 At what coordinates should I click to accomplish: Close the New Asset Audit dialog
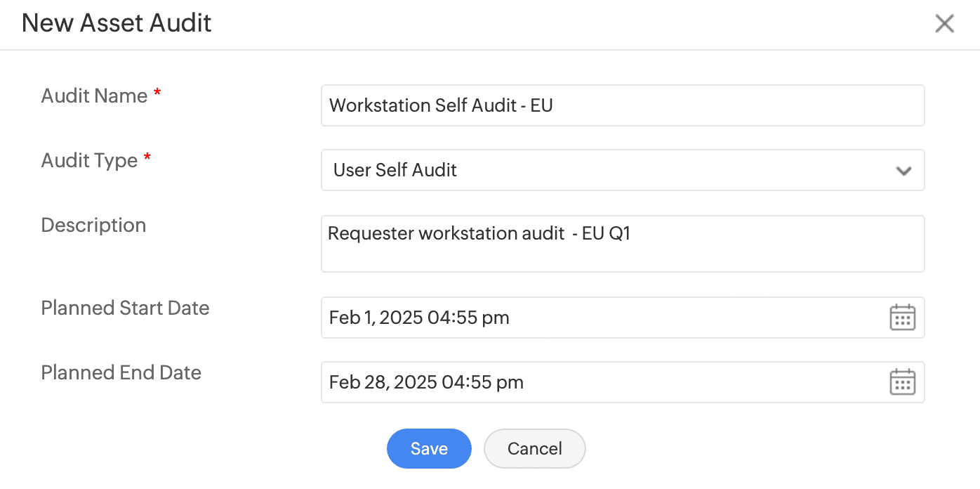click(944, 24)
